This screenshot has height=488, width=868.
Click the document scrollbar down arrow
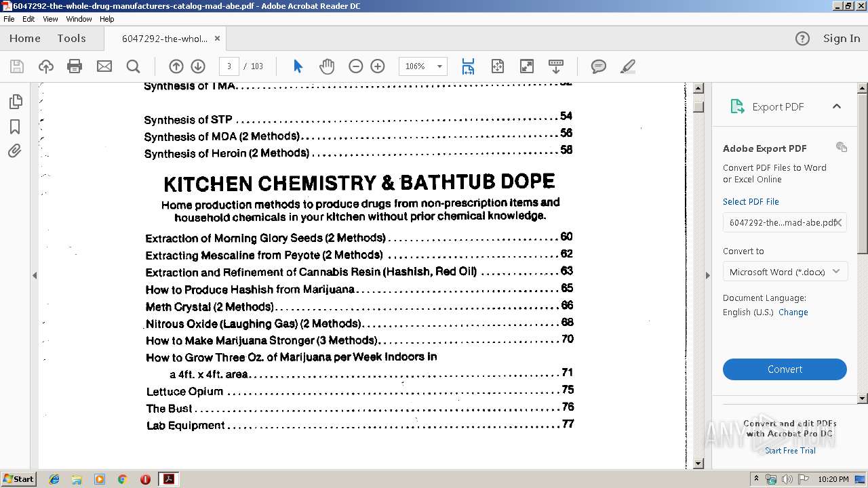click(x=698, y=464)
